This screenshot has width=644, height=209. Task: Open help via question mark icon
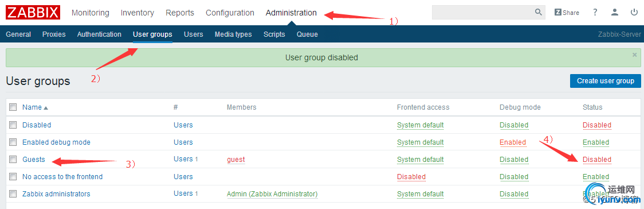tap(595, 12)
